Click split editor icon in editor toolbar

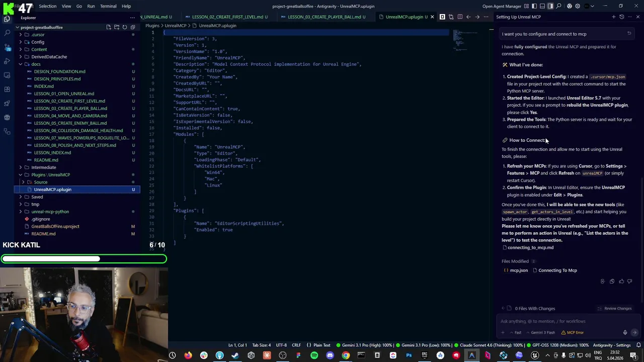tap(460, 17)
